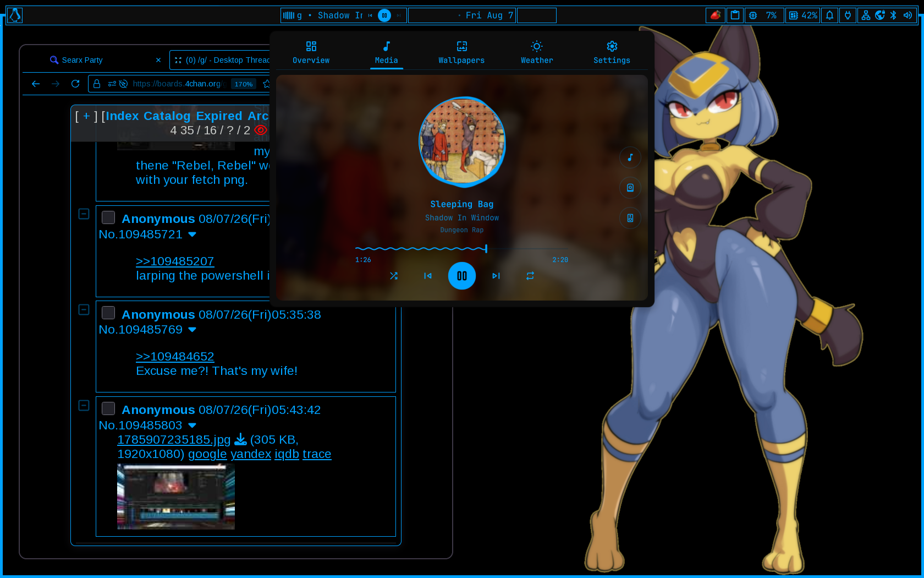Screen dimensions: 924x578
Task: Select the /g/ Desktop Thread browser tab
Action: click(x=220, y=60)
